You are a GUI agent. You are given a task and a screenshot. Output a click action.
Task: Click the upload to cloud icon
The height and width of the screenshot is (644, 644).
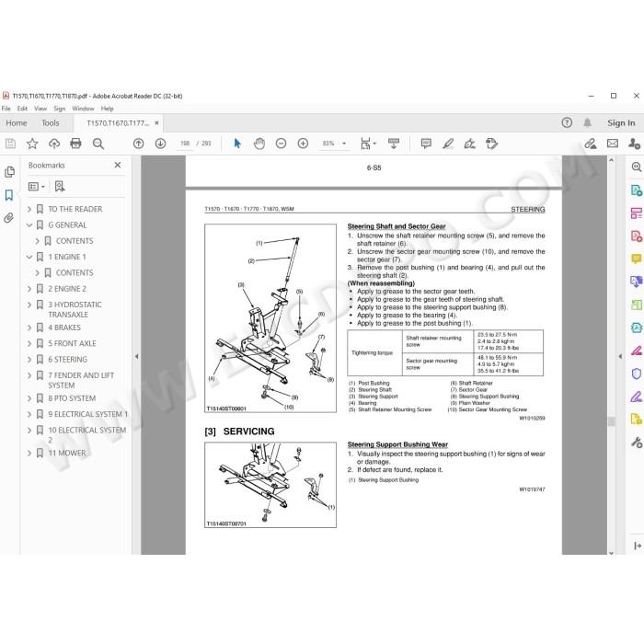tap(53, 144)
